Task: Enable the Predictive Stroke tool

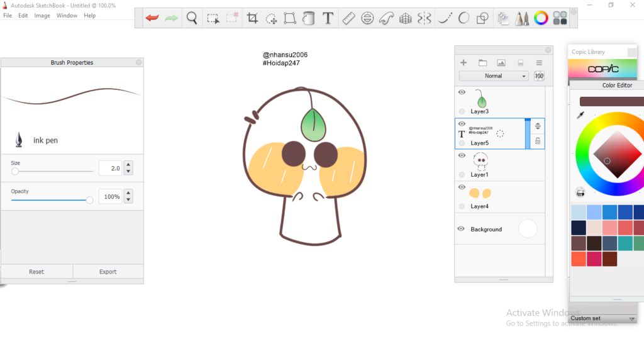Action: point(464,18)
